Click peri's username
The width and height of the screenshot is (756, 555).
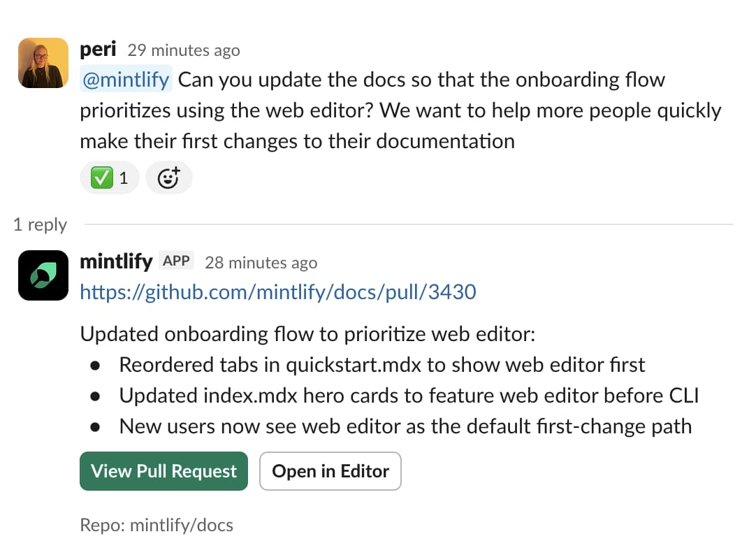[98, 49]
